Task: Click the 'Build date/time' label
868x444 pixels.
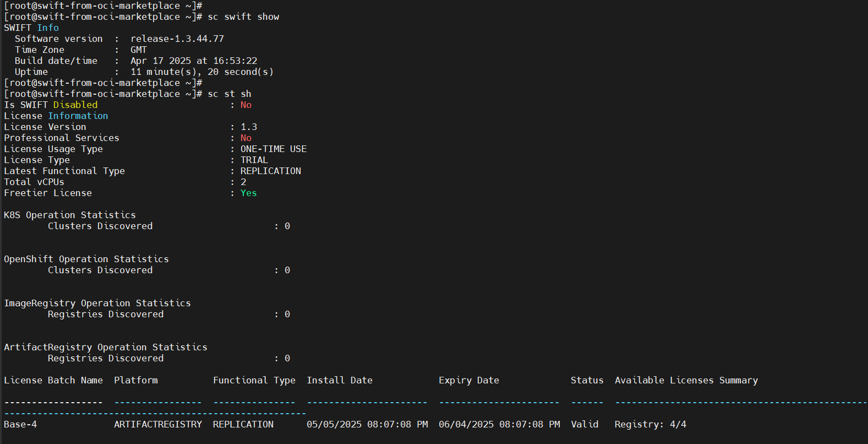Action: (x=56, y=61)
